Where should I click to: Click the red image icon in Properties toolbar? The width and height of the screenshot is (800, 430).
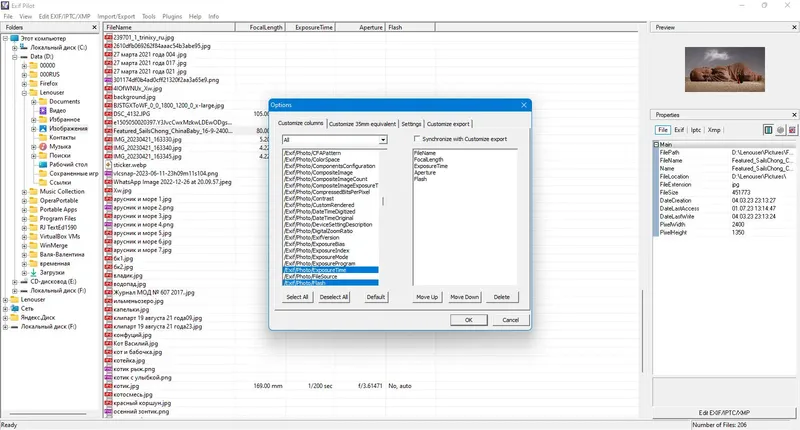click(792, 130)
